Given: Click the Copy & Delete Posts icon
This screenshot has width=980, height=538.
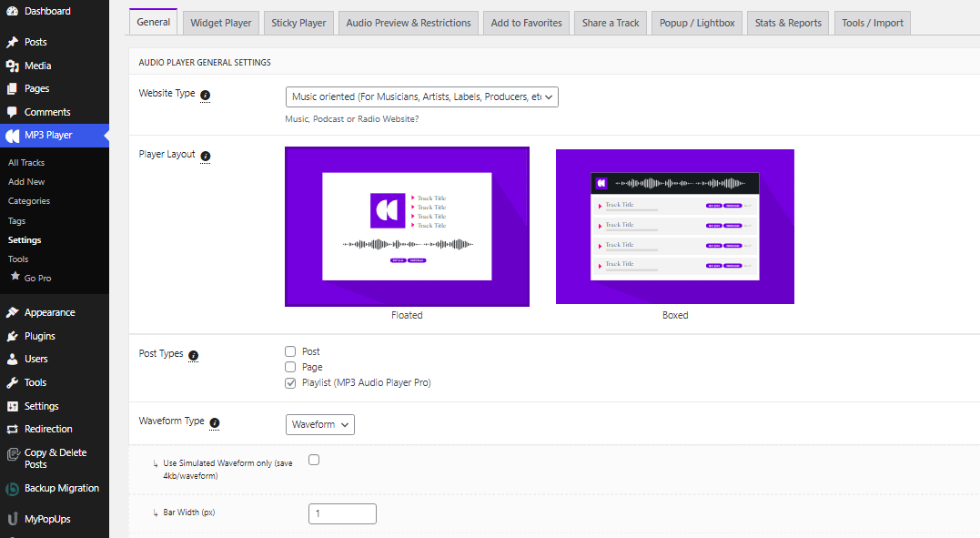Looking at the screenshot, I should click(x=13, y=455).
